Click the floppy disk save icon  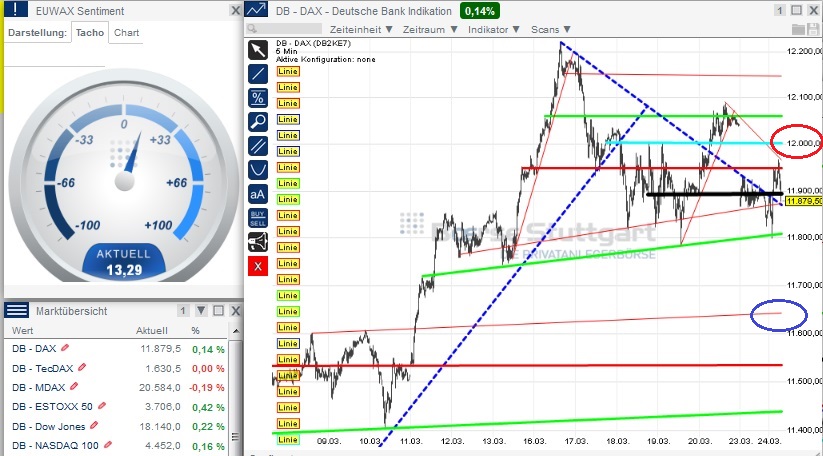(814, 29)
